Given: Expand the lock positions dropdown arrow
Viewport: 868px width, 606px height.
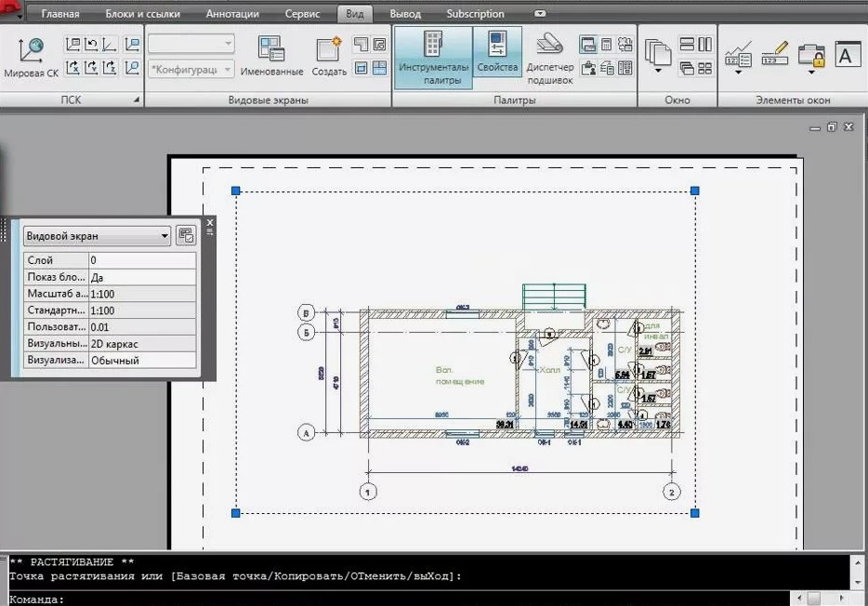Looking at the screenshot, I should pos(811,72).
